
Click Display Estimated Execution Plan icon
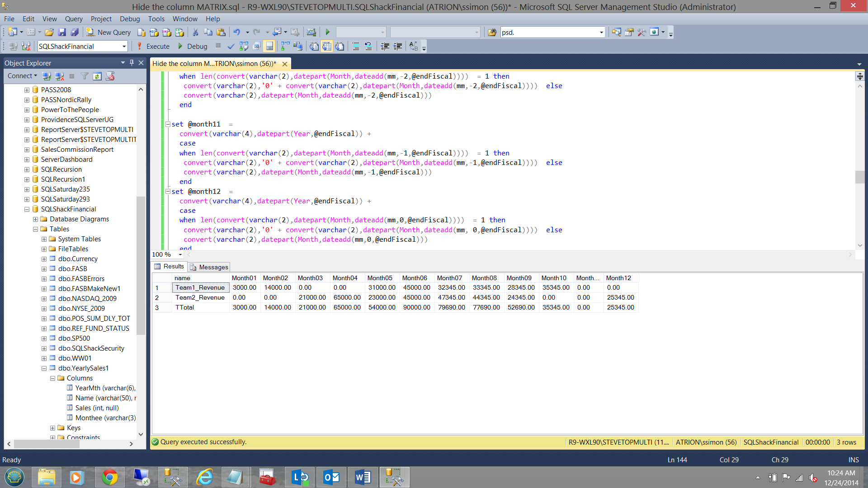point(244,46)
